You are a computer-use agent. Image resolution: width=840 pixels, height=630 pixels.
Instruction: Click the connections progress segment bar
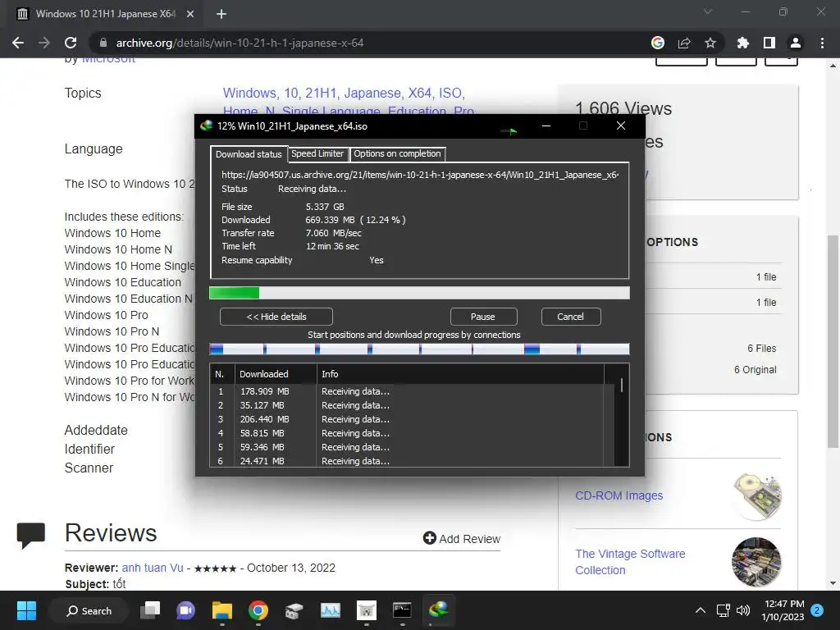[x=419, y=349]
